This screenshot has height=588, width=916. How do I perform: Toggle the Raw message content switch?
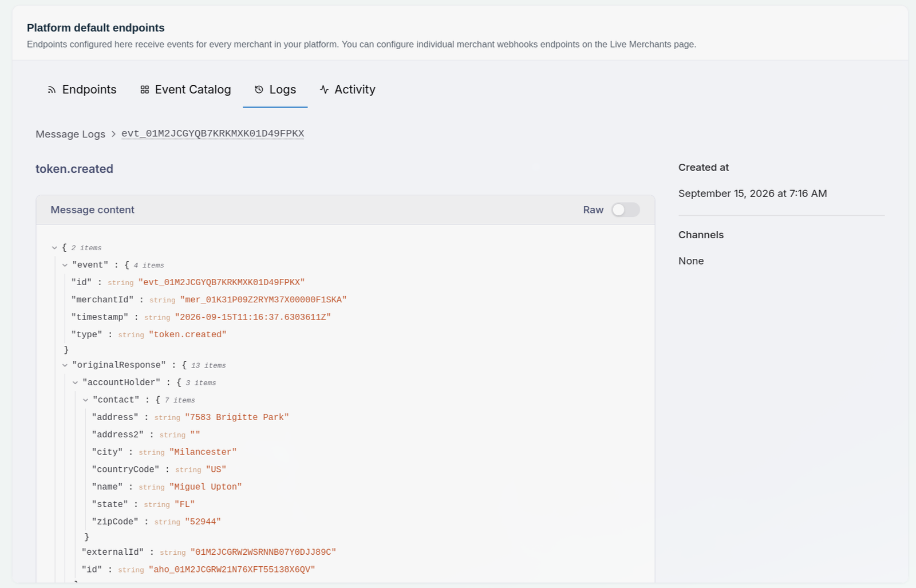(x=625, y=210)
